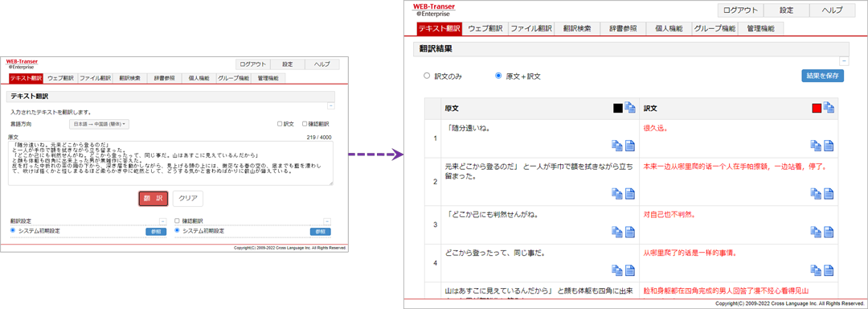Click copy icon for source row 3「どこか己にも判然せんがね。
This screenshot has width=868, height=309.
pyautogui.click(x=617, y=232)
